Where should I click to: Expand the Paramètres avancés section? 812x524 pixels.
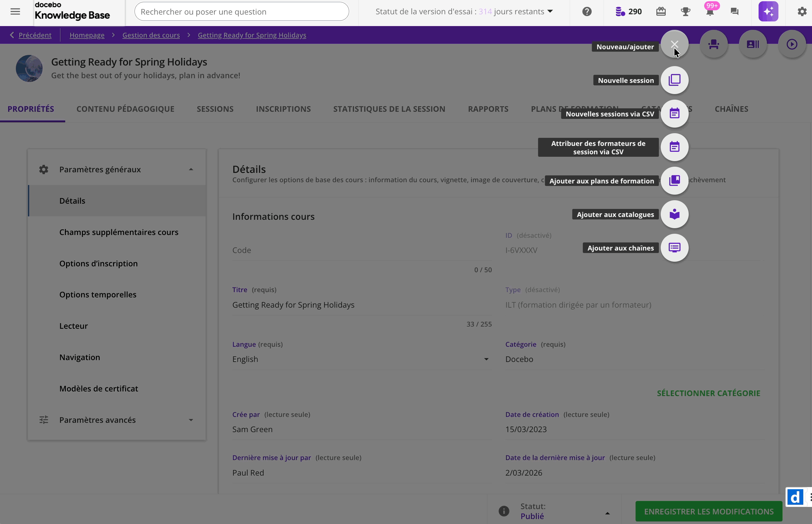pos(191,420)
